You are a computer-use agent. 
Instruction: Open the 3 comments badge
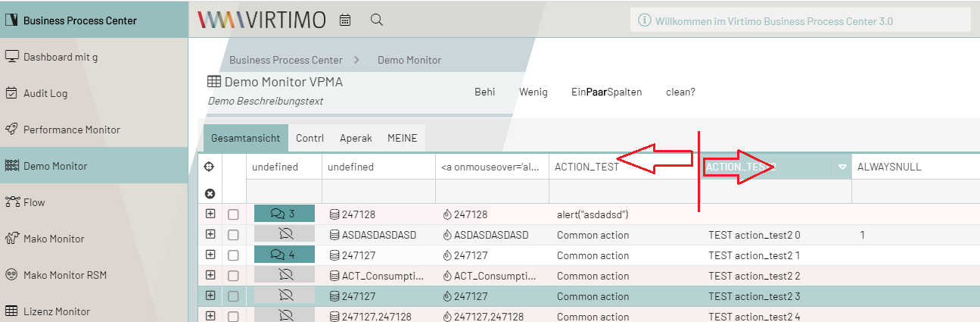[284, 214]
